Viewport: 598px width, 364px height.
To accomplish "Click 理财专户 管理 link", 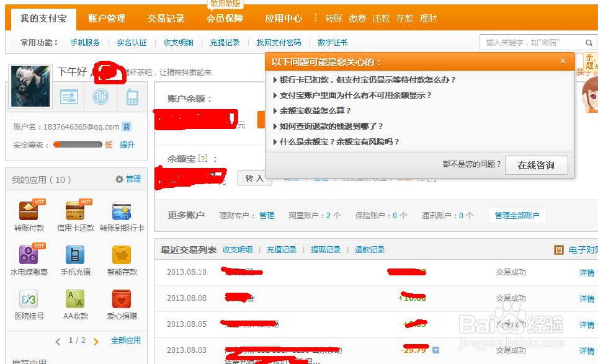I will [x=267, y=215].
